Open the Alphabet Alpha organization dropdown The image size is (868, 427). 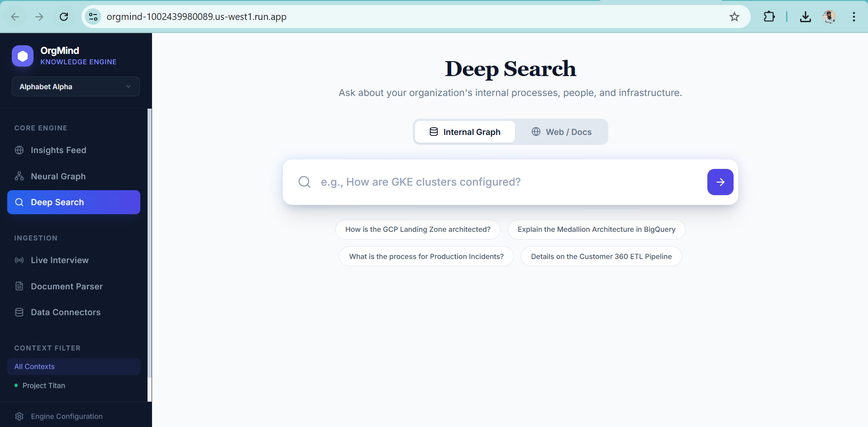[x=76, y=86]
